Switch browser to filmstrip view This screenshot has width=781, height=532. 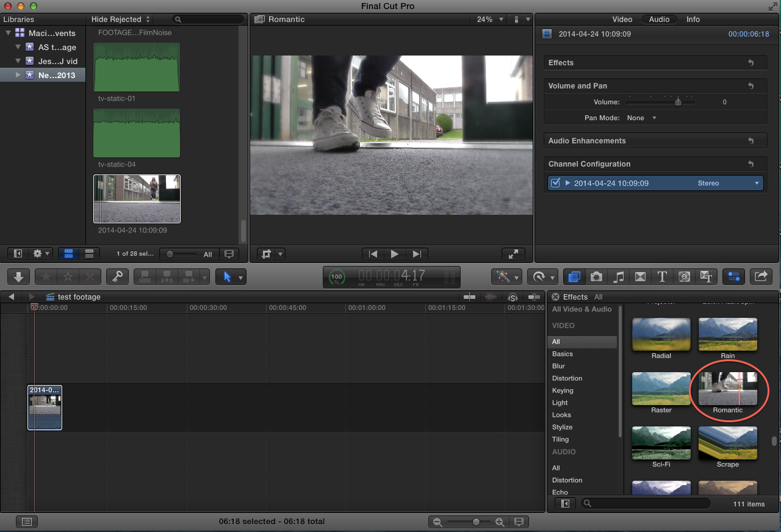point(69,254)
